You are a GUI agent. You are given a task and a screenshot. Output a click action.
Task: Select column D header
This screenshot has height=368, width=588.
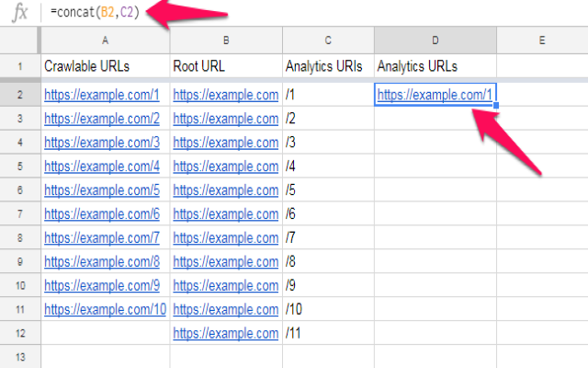[x=435, y=40]
